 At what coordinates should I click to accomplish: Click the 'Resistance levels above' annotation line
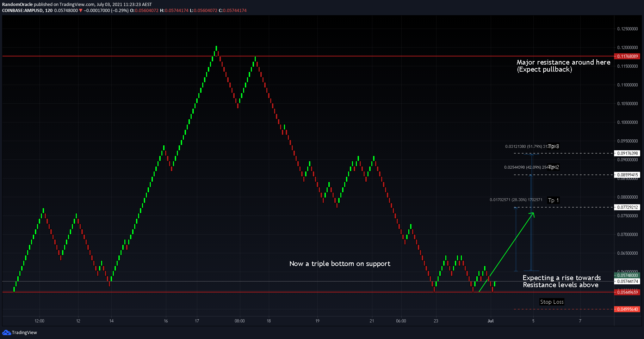coord(561,285)
